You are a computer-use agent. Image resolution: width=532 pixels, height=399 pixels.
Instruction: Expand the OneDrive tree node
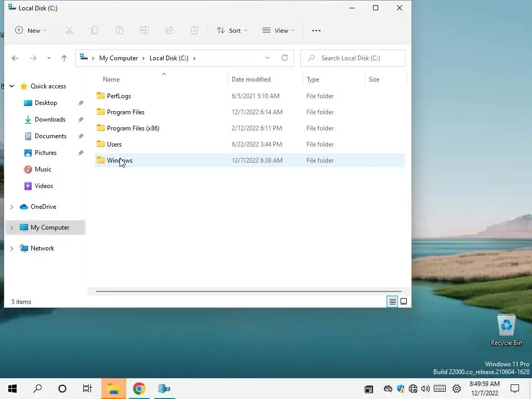pyautogui.click(x=12, y=207)
